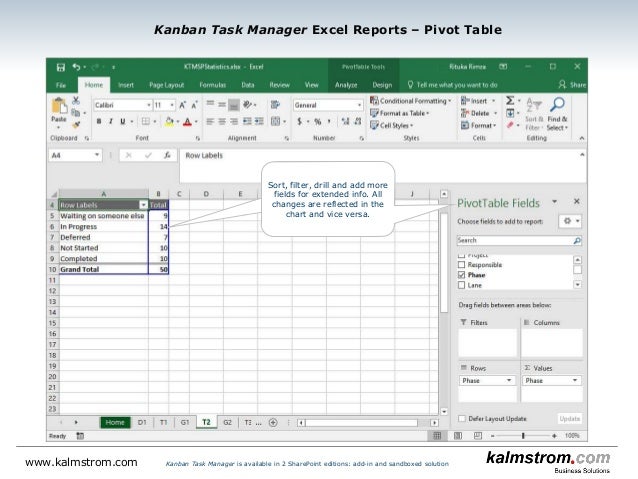Toggle Bold formatting
Viewport: 638px width, 479px height.
(99, 121)
